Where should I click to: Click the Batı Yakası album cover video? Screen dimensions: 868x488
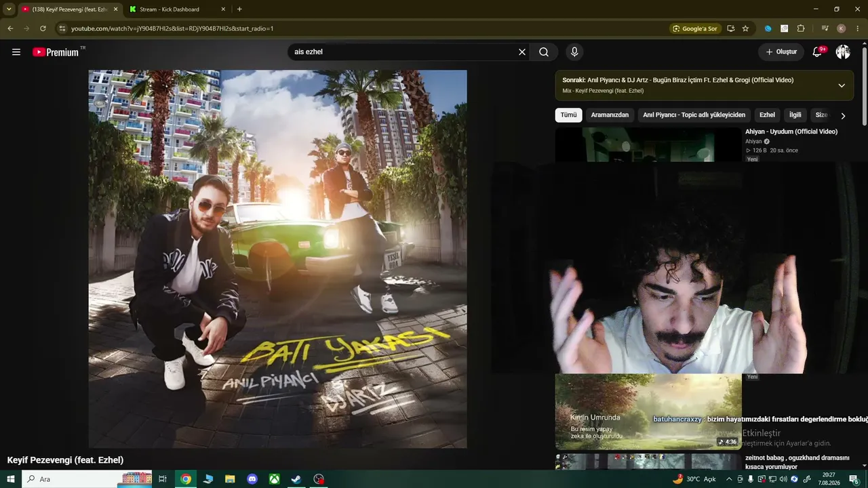pos(277,259)
